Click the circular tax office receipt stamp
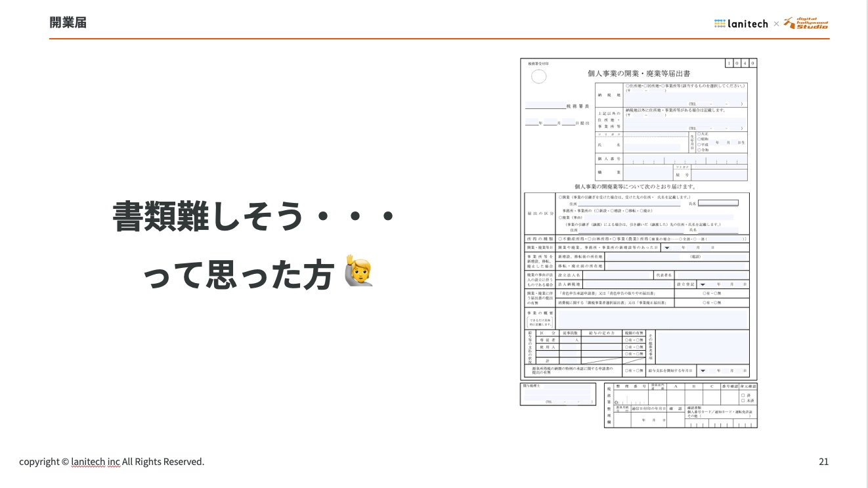Image resolution: width=868 pixels, height=488 pixels. pyautogui.click(x=538, y=77)
